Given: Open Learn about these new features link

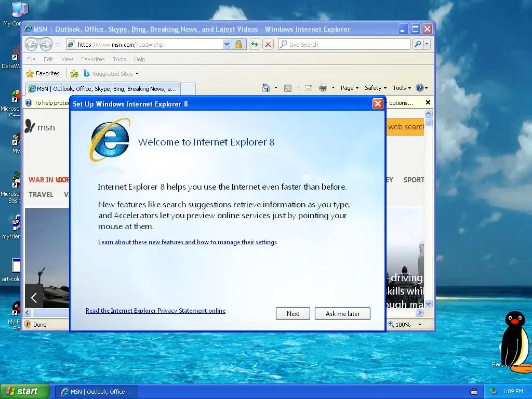Looking at the screenshot, I should coord(187,242).
